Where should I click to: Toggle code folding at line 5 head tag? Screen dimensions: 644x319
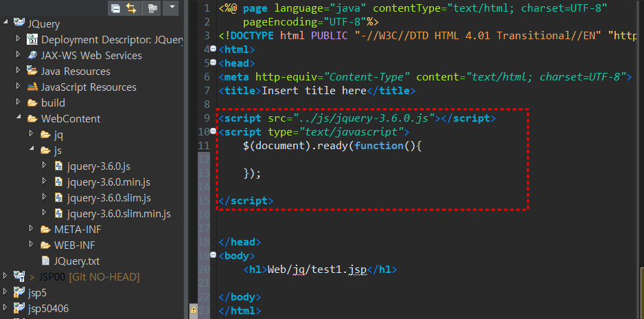click(213, 63)
